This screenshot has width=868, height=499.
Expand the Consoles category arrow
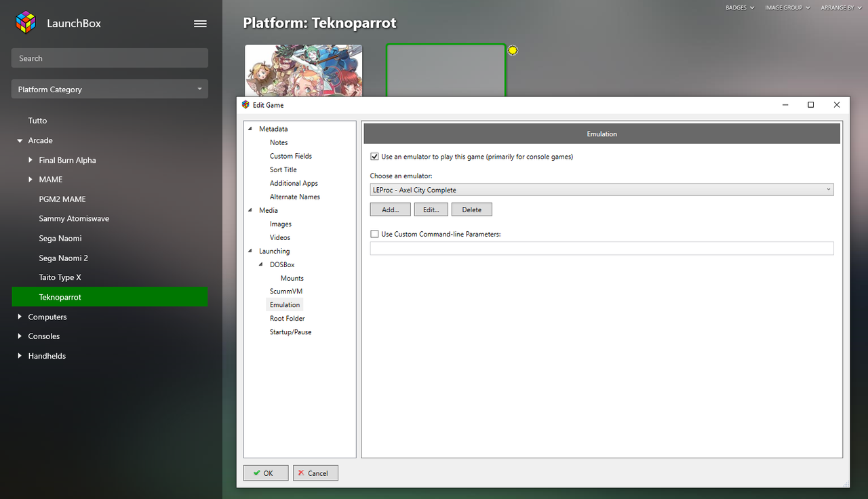20,336
